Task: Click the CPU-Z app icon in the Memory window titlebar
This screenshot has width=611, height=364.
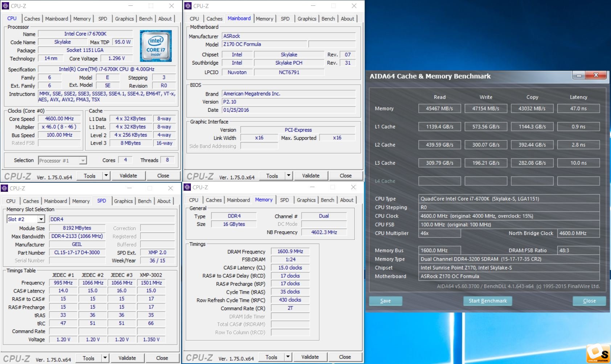Action: point(187,187)
